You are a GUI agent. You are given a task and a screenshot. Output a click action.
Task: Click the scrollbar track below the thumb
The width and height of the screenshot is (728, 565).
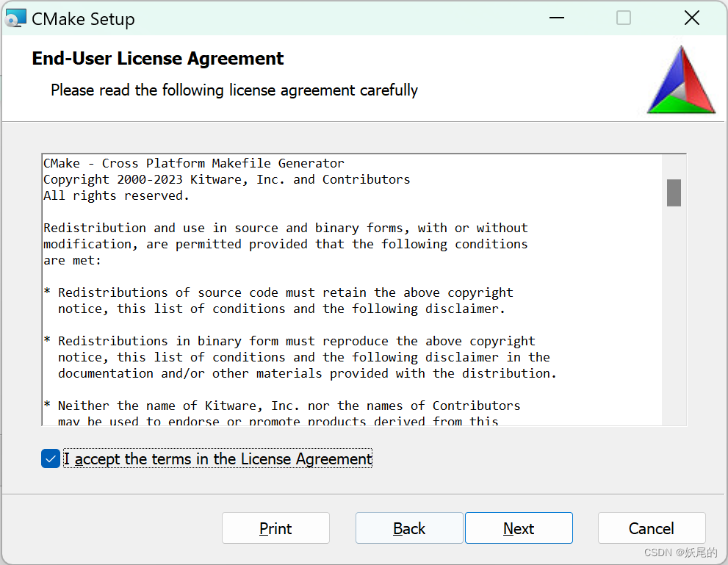point(674,316)
